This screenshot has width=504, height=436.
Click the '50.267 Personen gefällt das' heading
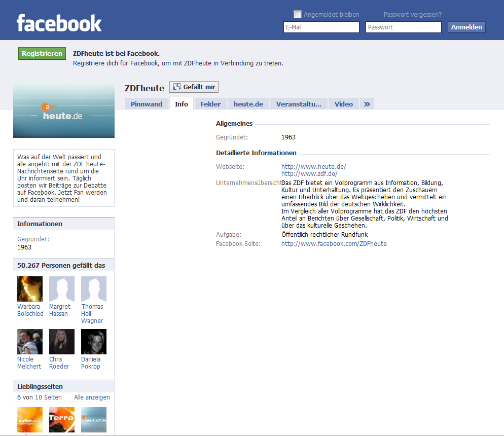coord(61,265)
